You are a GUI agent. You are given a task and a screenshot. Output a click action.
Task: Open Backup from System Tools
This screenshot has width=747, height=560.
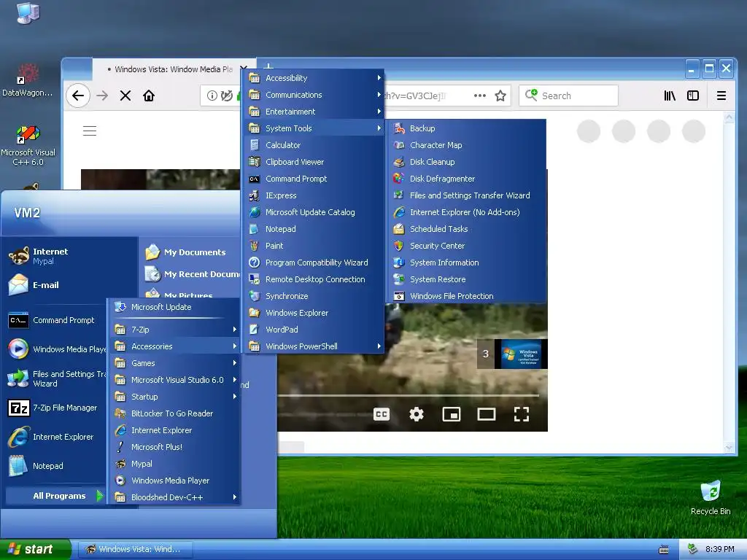[465, 128]
